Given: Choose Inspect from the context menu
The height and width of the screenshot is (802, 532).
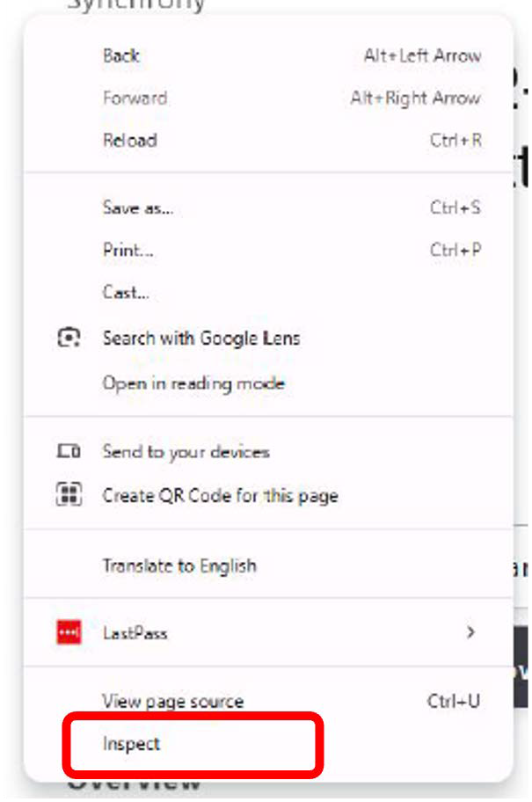Looking at the screenshot, I should [x=132, y=744].
